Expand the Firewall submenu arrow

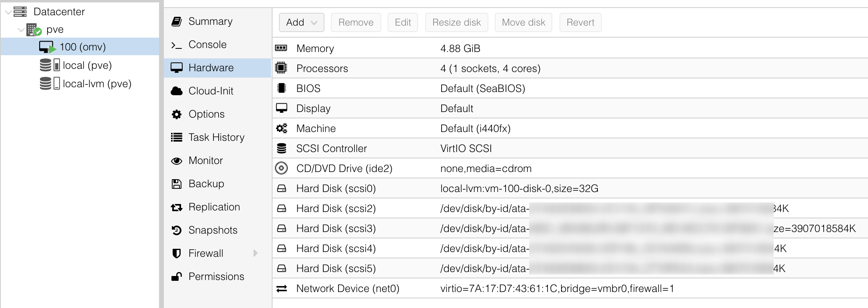256,253
